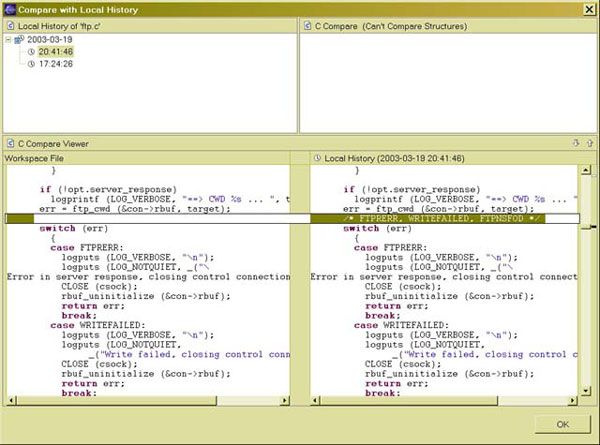Click the C Compare pane icon

click(307, 26)
